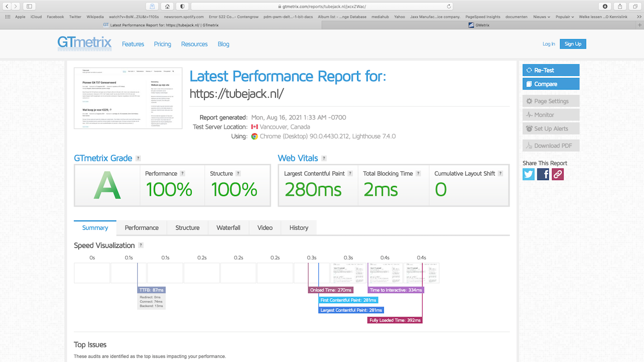This screenshot has height=362, width=644.
Task: Click the Compare button
Action: coord(551,84)
